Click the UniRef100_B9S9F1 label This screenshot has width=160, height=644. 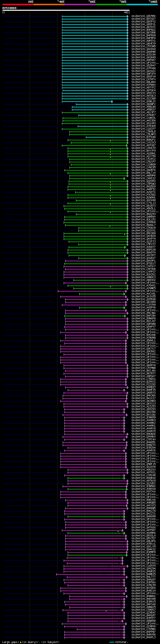pos(143,261)
